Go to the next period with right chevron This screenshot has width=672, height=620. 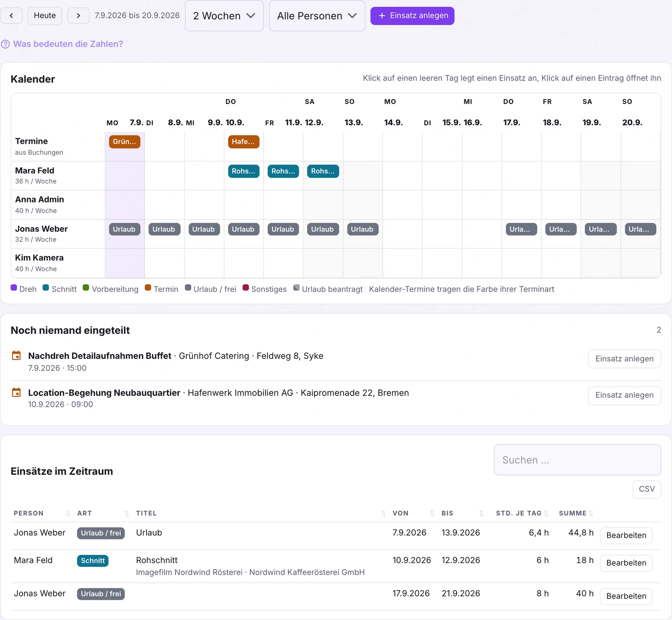click(78, 16)
